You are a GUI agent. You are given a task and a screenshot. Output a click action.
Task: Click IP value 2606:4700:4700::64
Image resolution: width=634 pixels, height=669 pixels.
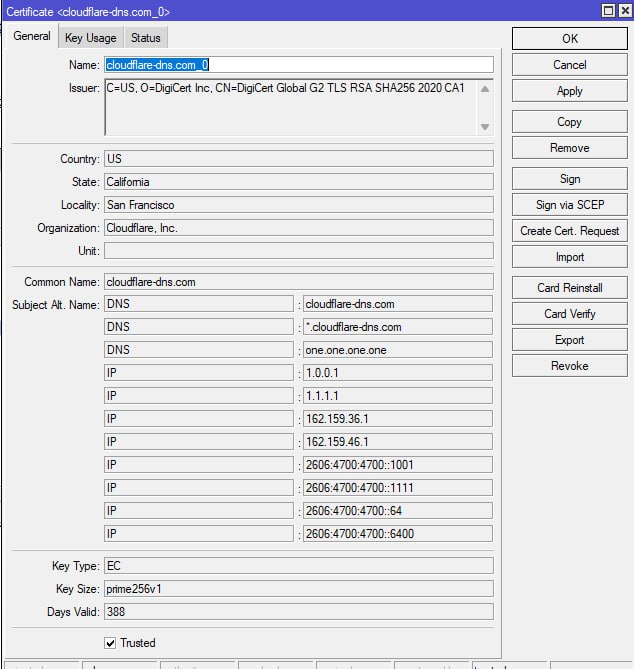(398, 511)
